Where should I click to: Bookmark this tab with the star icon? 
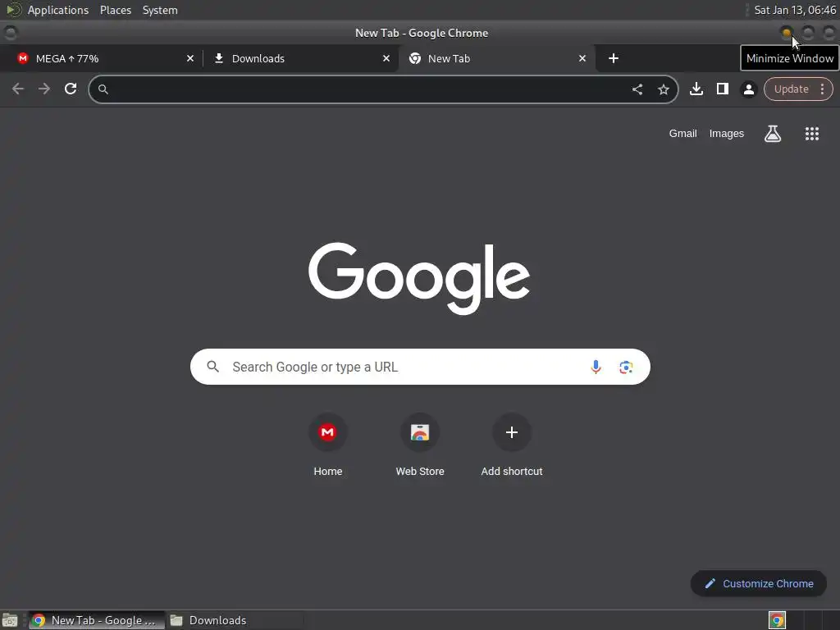point(663,89)
